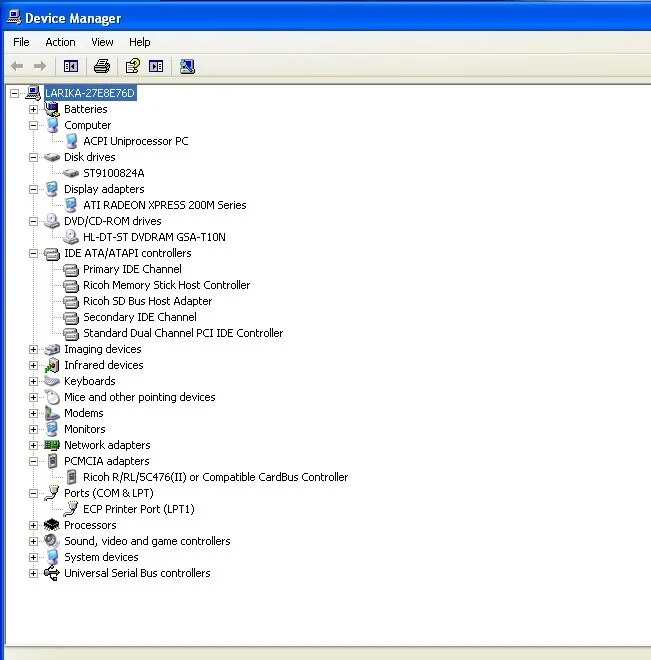
Task: Select Standard Dual Channel PCI IDE Controller
Action: tap(183, 333)
